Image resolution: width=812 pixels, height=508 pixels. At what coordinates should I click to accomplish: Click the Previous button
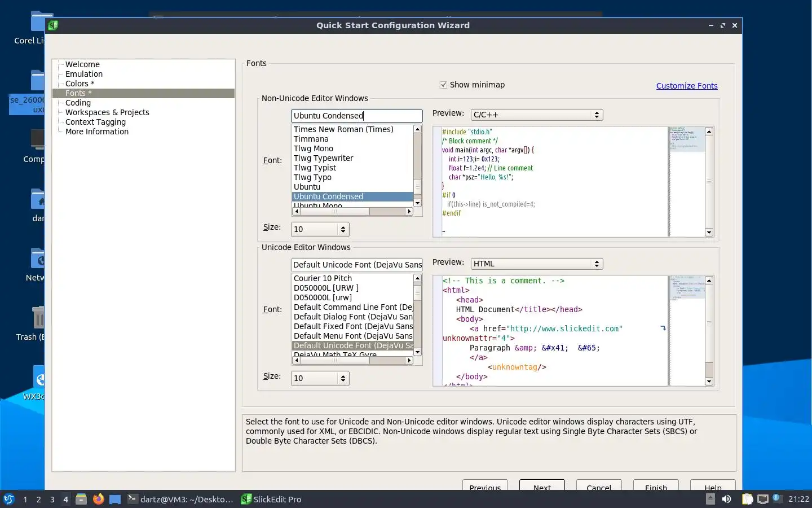(x=485, y=485)
